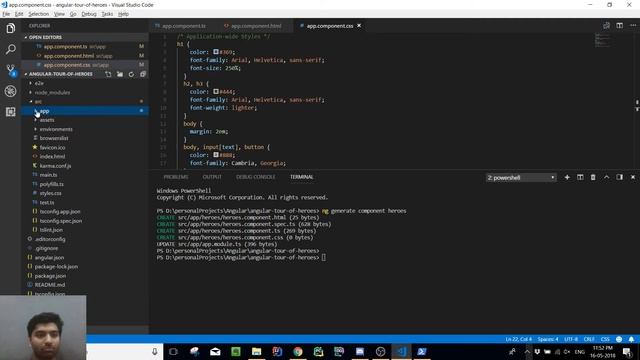
Task: Open the Selection menu
Action: [x=38, y=14]
